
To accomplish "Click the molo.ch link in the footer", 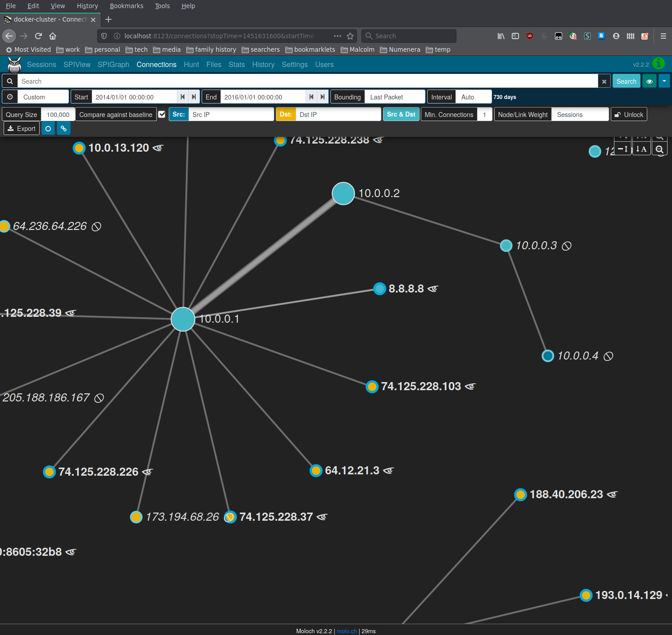I will tap(346, 631).
